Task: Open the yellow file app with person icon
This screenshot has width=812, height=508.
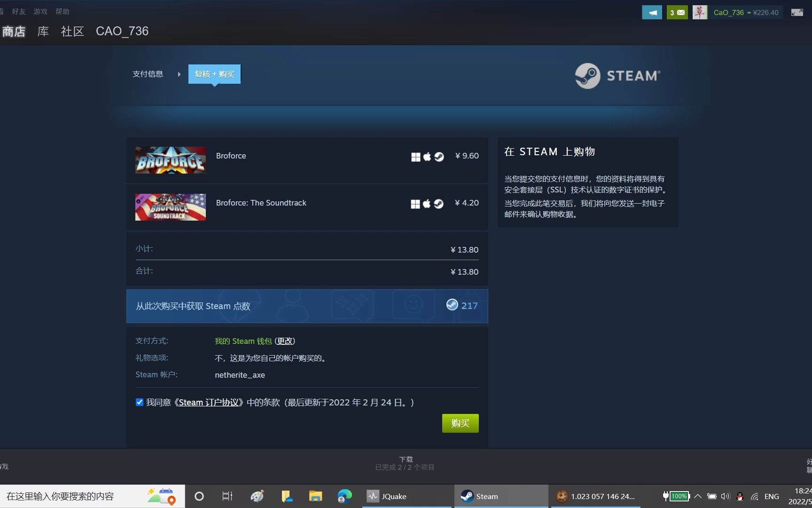Action: (x=287, y=496)
